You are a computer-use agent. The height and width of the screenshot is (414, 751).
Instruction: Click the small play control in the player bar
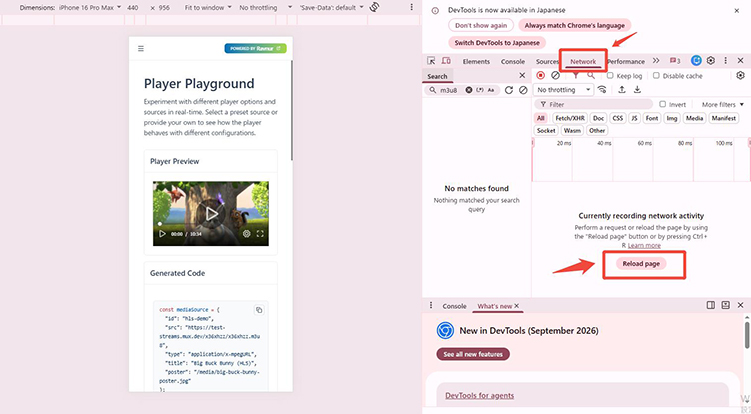click(x=162, y=234)
